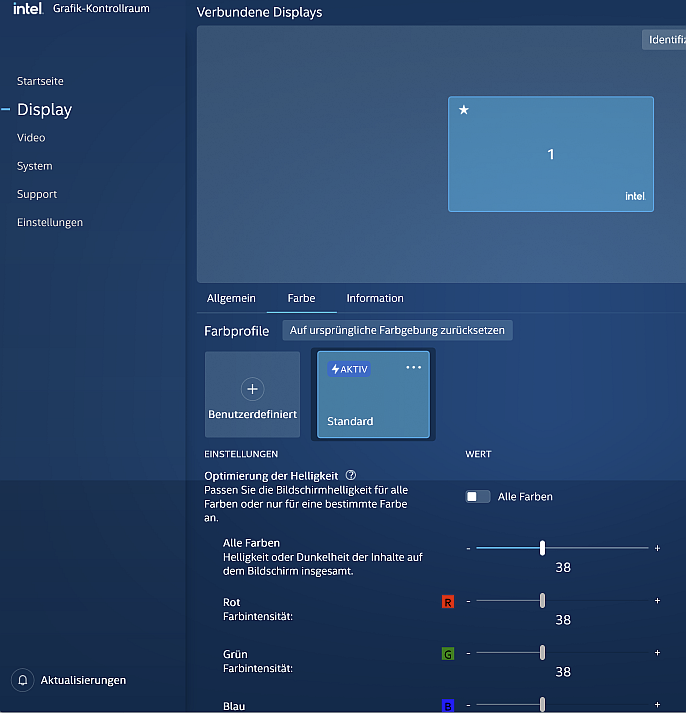Decrease Grün intensity with minus
Image resolution: width=686 pixels, height=713 pixels.
pos(468,653)
